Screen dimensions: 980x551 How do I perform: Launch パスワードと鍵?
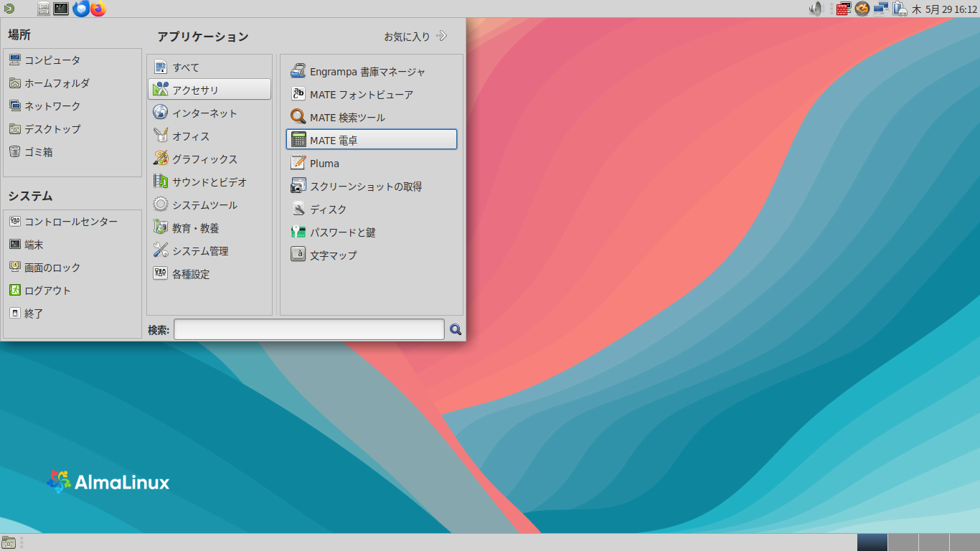click(x=372, y=232)
